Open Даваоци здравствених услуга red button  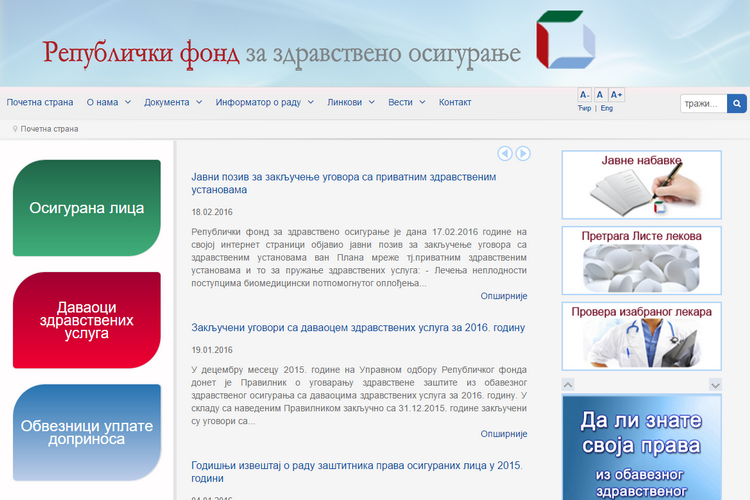point(87,320)
